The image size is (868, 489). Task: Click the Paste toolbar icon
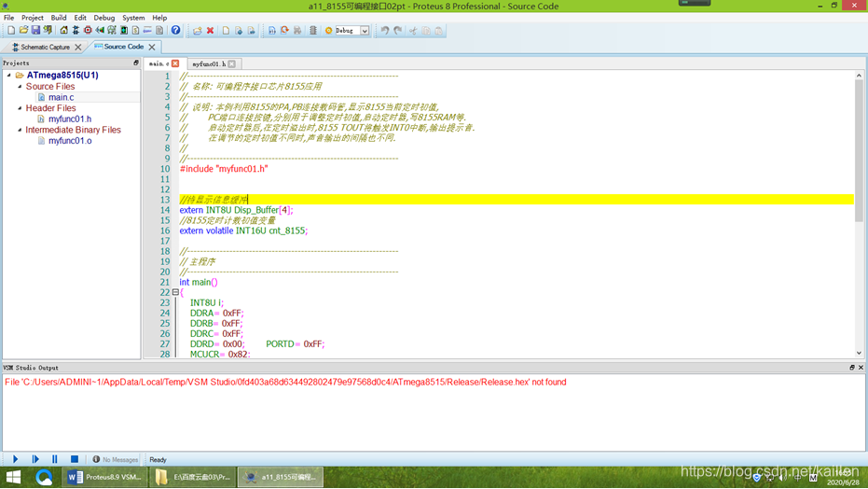[438, 31]
